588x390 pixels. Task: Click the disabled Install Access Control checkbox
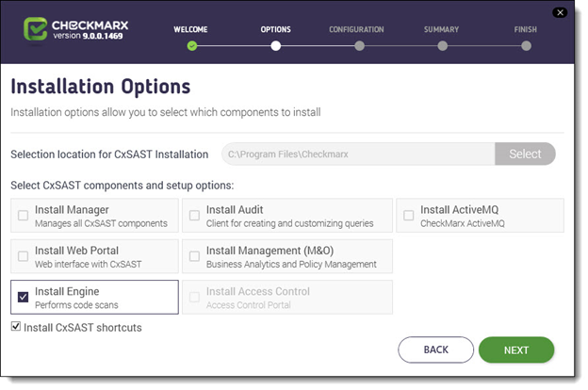click(194, 297)
